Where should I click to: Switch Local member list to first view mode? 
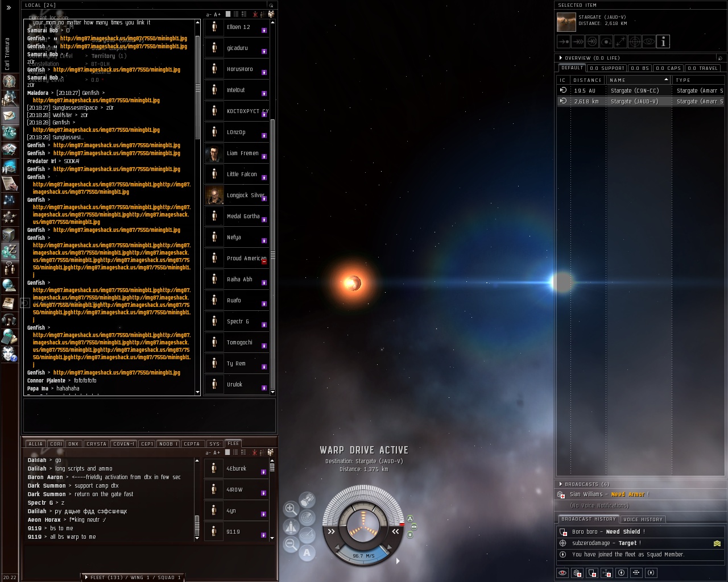click(x=228, y=14)
